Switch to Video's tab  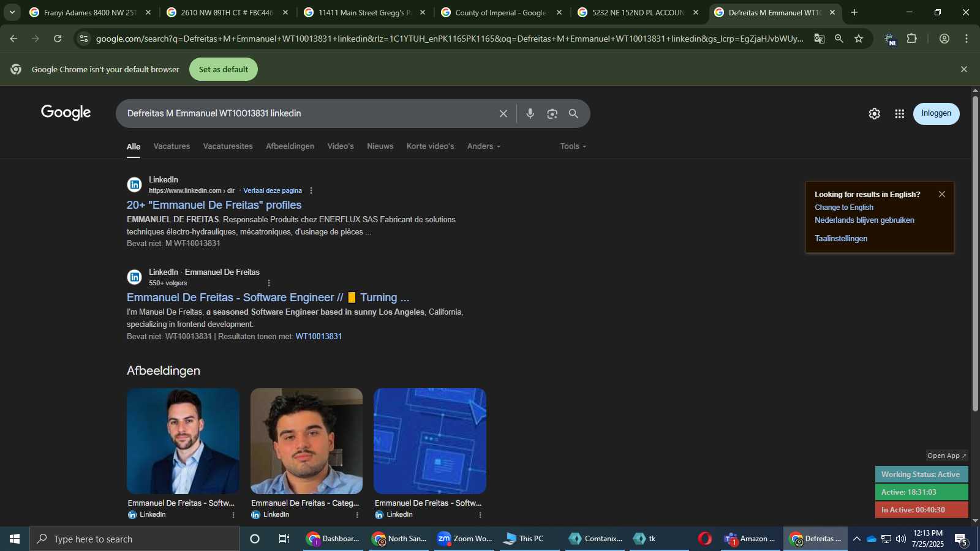[341, 146]
